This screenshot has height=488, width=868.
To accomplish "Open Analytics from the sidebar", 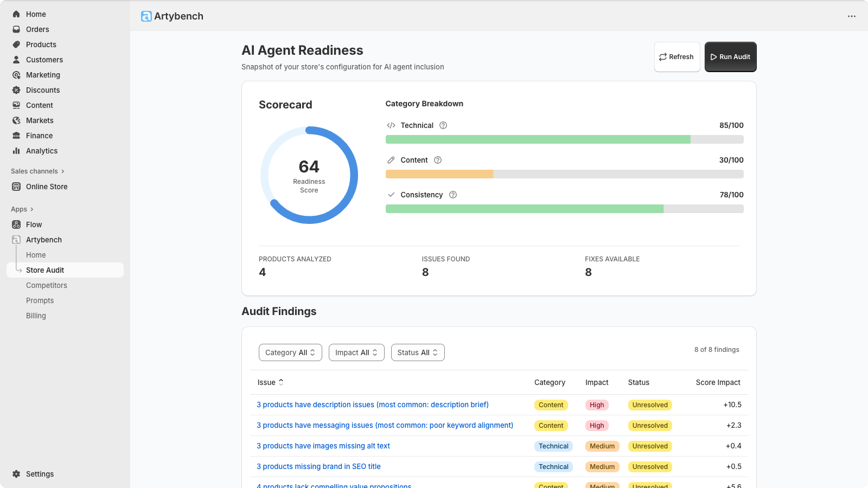I will [41, 151].
